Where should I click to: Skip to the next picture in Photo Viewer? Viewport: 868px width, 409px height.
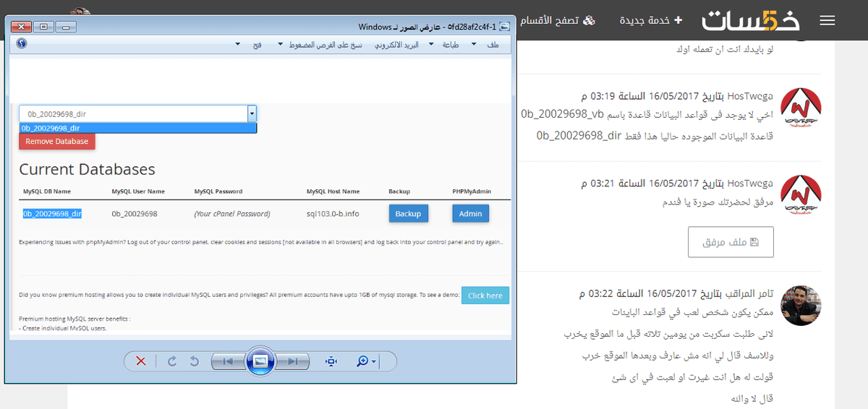292,361
